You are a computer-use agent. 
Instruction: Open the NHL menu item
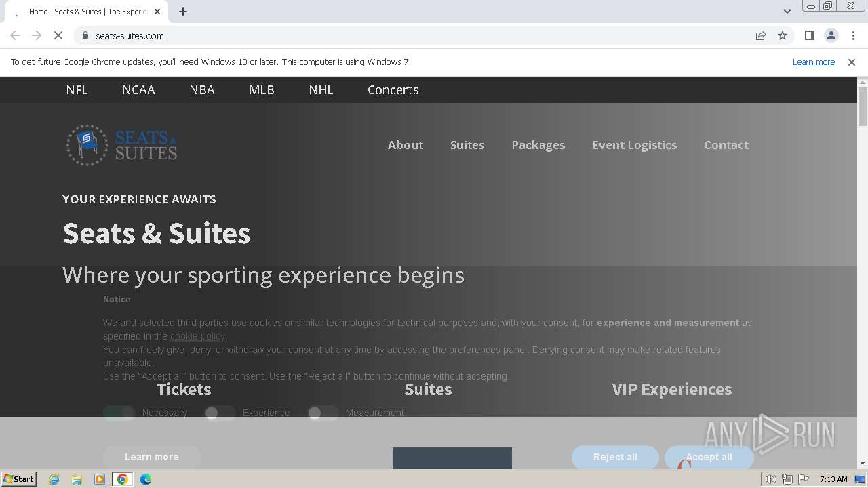tap(321, 89)
